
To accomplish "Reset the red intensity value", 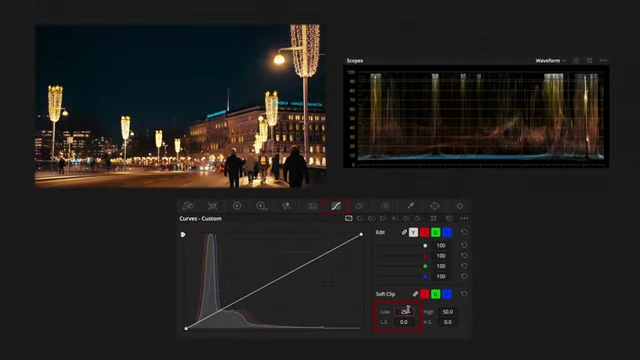I will 464,256.
